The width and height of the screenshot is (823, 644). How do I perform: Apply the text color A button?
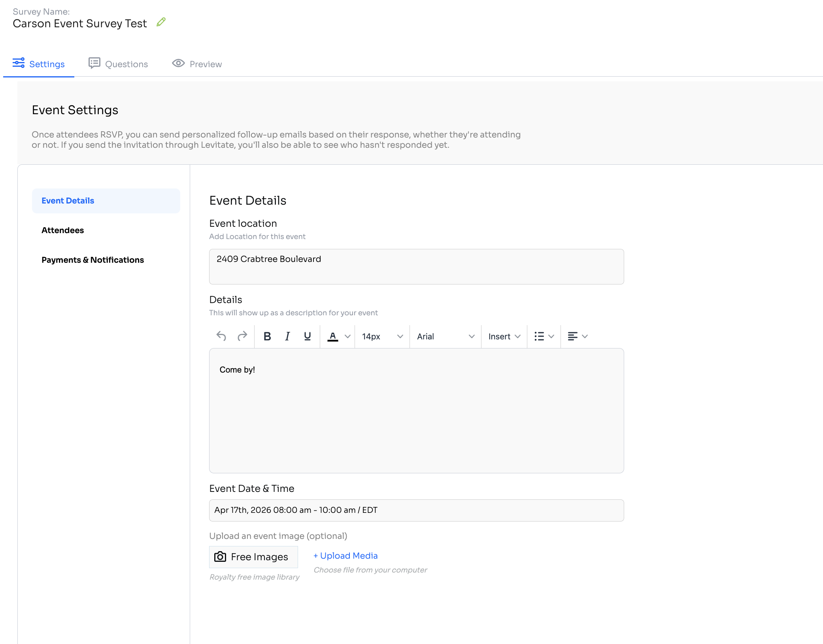click(333, 336)
